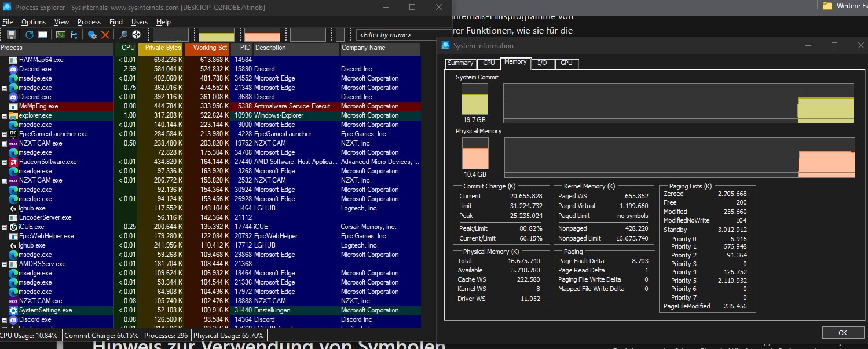
Task: Click Process Explorer title bar app icon
Action: [x=7, y=7]
